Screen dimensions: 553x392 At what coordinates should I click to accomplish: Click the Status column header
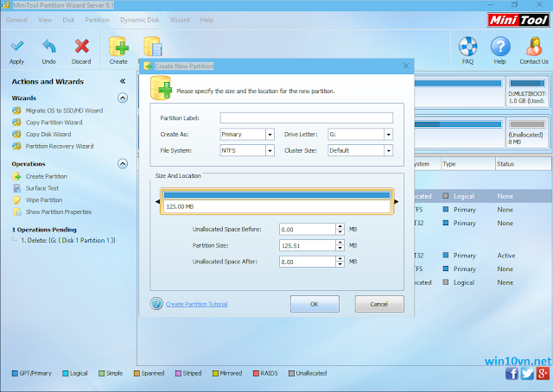coord(524,164)
